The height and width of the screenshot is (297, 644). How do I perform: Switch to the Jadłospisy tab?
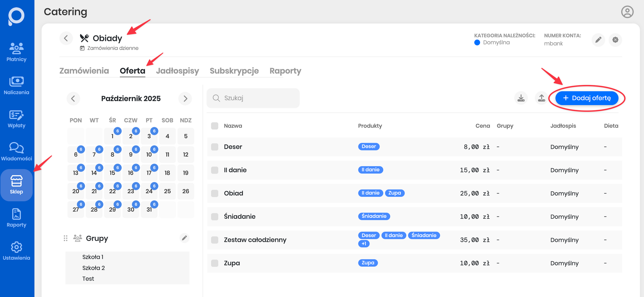(177, 71)
